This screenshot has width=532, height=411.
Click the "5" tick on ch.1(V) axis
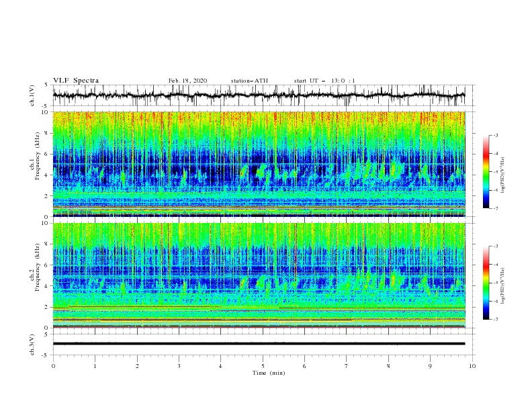(x=47, y=85)
